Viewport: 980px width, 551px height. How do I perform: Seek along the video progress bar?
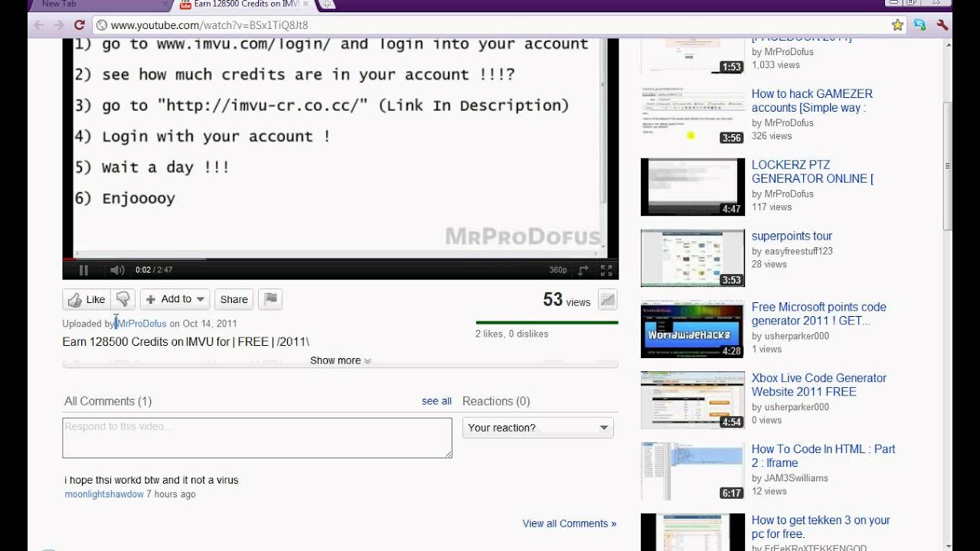[340, 259]
